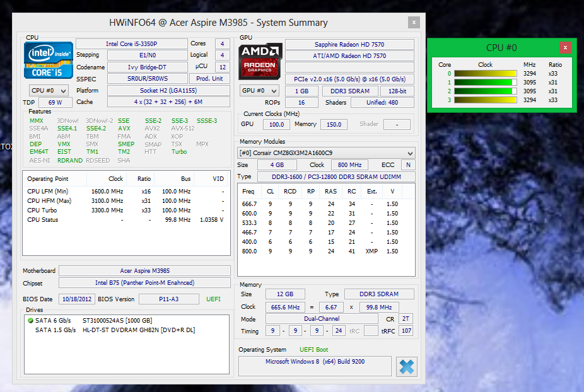Image resolution: width=584 pixels, height=392 pixels.
Task: Click the Intel B75 chipset field
Action: [x=145, y=282]
